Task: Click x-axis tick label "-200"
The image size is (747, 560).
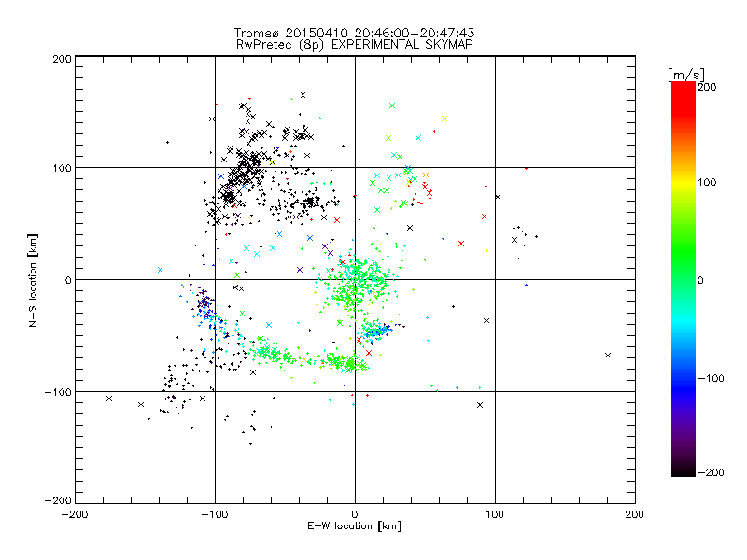Action: (75, 515)
